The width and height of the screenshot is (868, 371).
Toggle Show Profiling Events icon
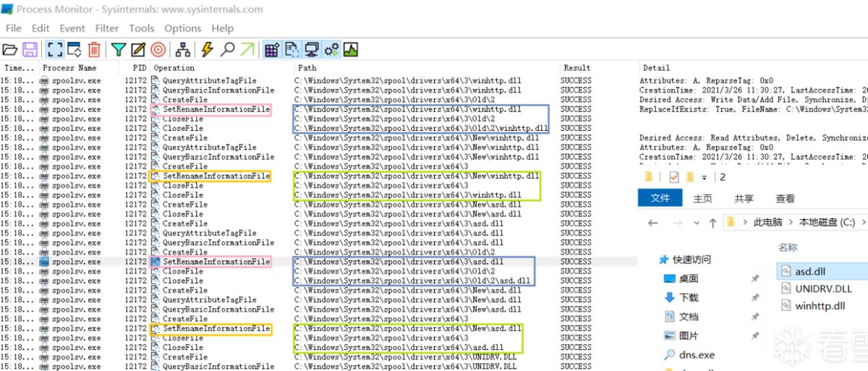tap(351, 50)
